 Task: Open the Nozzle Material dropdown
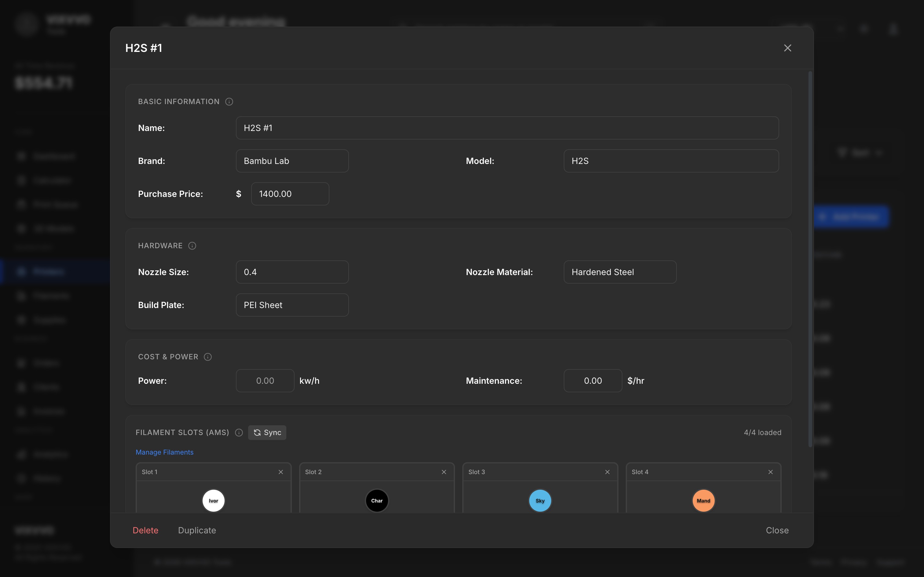coord(620,272)
